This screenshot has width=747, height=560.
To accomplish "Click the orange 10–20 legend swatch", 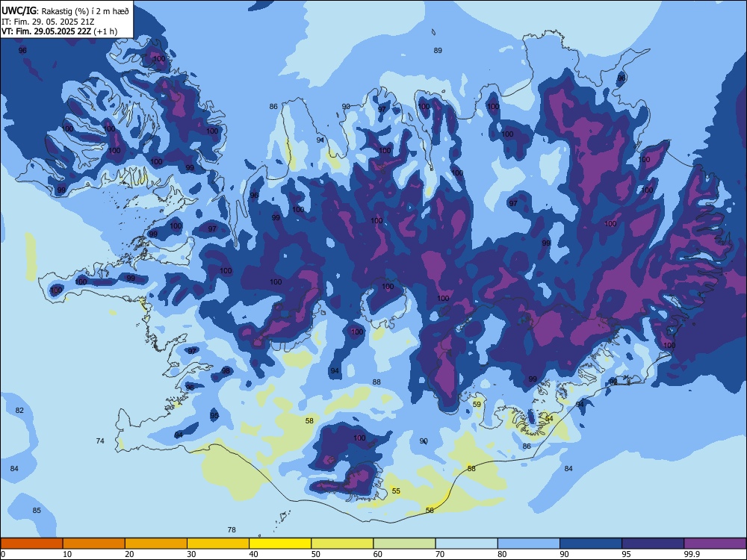I will coord(94,544).
